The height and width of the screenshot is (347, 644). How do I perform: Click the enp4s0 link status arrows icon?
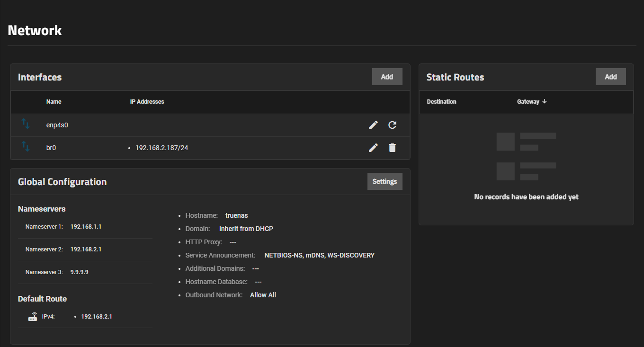[26, 124]
